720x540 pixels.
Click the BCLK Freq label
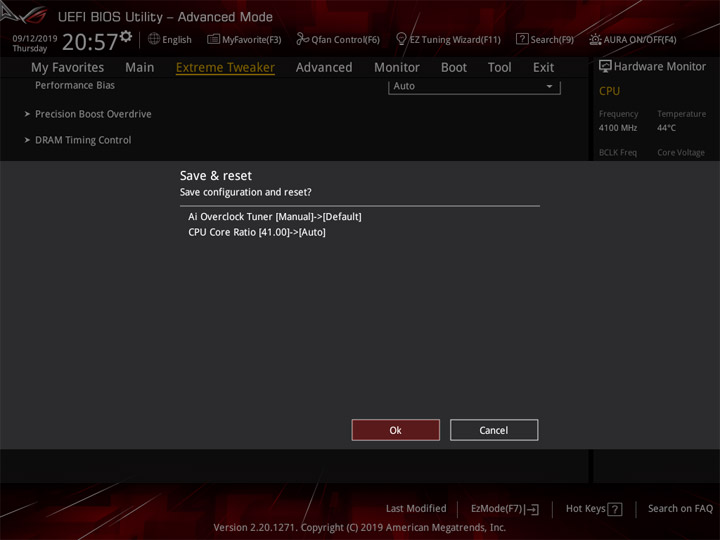(x=618, y=152)
